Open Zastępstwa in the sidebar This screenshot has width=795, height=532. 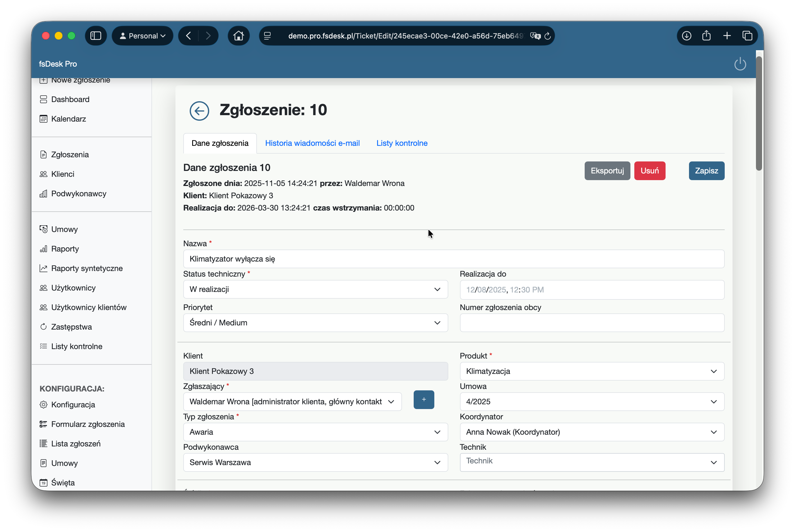coord(71,327)
